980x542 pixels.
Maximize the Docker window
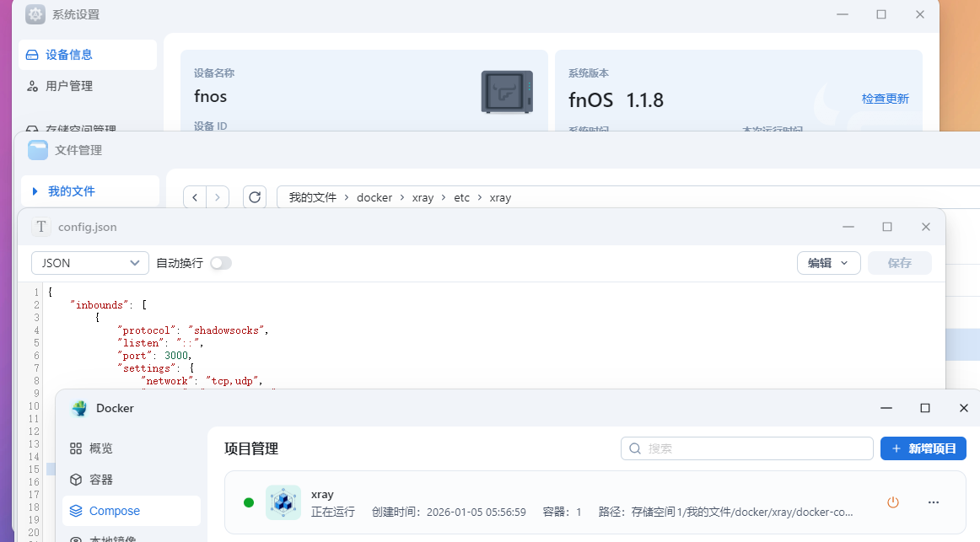click(925, 408)
